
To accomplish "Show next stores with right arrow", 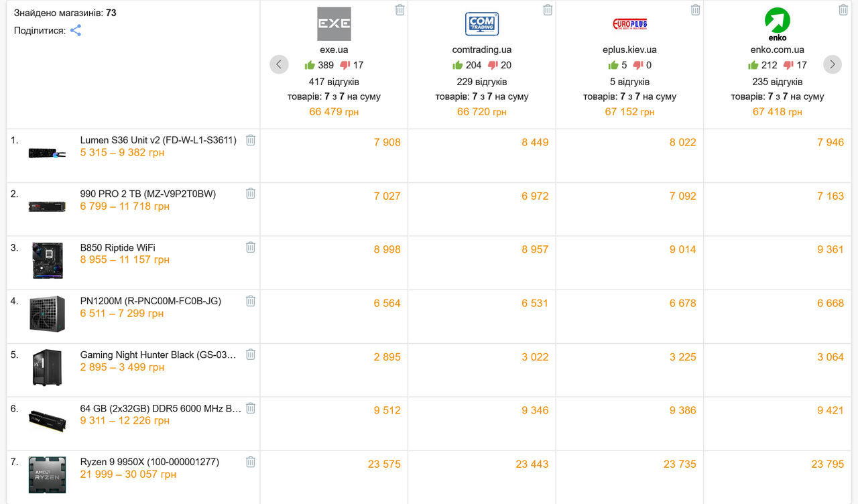I will pyautogui.click(x=833, y=64).
